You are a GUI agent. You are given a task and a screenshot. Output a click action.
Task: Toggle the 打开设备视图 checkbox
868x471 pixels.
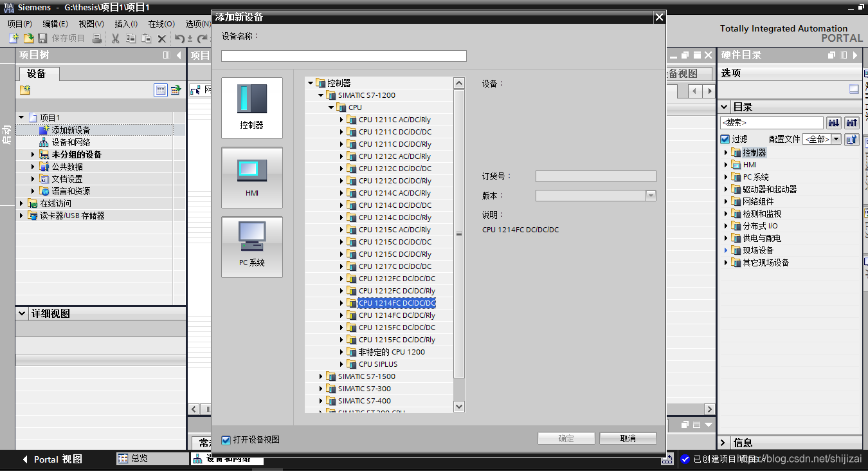pyautogui.click(x=226, y=440)
